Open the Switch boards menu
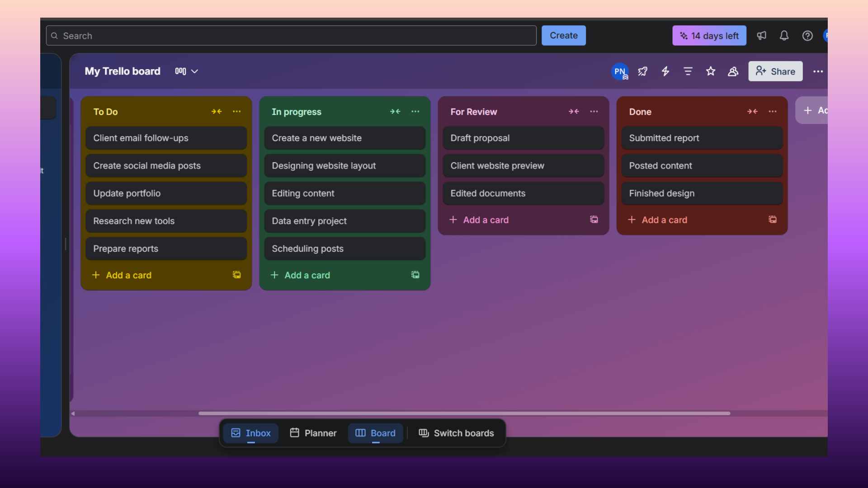The image size is (868, 488). tap(456, 433)
